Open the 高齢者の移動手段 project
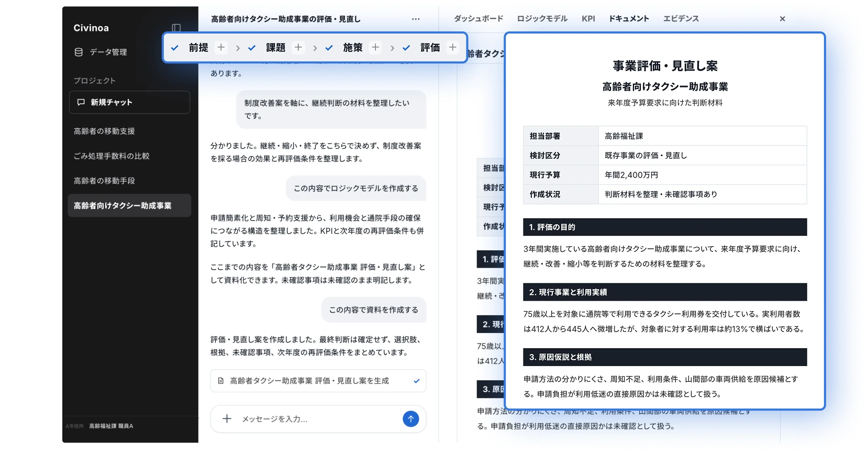Screen dimensions: 868x453 [104, 181]
